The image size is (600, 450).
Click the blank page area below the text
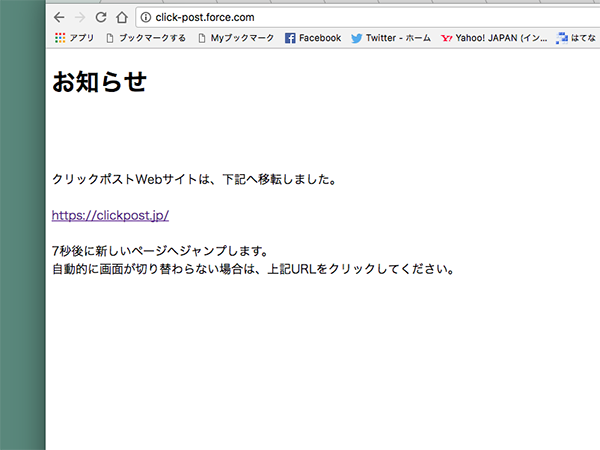click(x=320, y=370)
